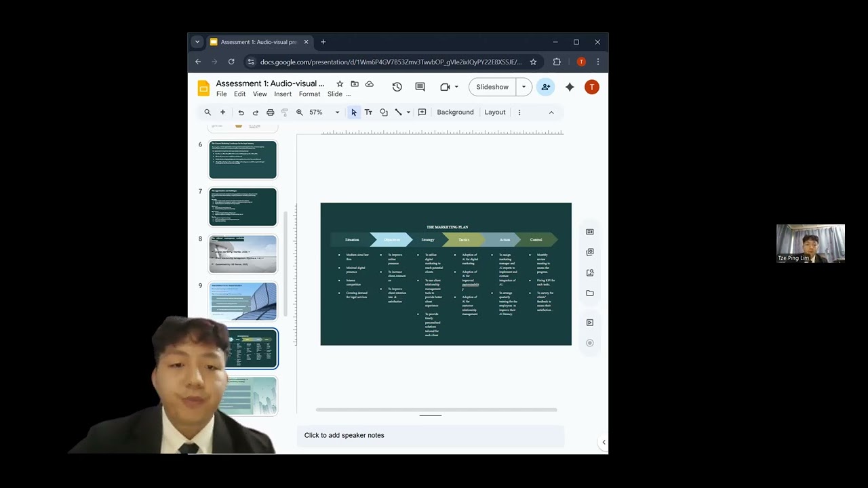
Task: Click the Layout button
Action: pos(495,113)
